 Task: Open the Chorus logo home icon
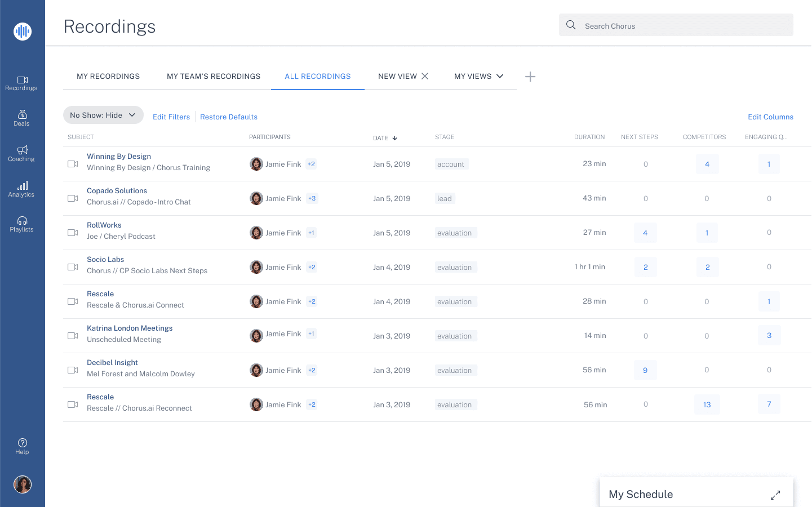coord(23,31)
